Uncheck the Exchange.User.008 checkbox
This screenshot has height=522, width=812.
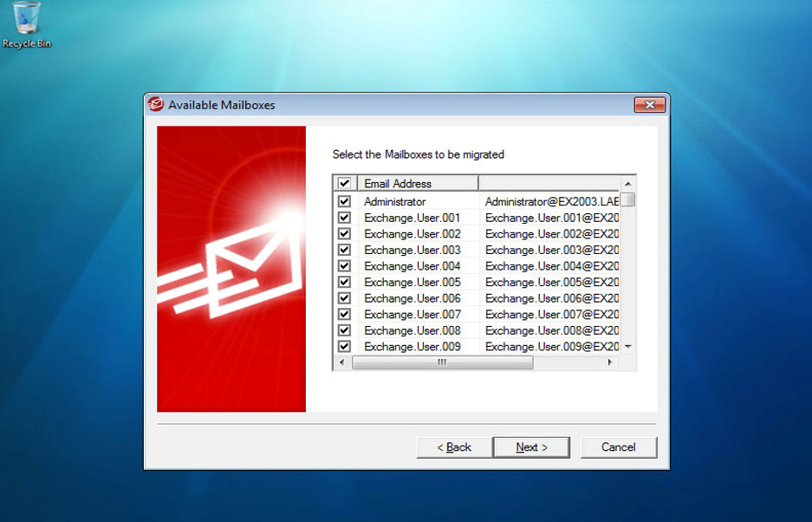(x=344, y=330)
